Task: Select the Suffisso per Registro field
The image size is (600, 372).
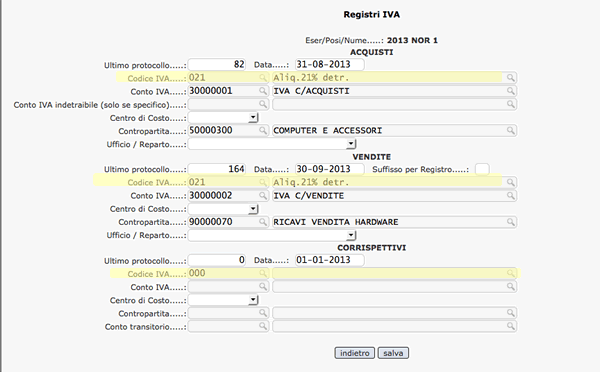Action: [482, 169]
